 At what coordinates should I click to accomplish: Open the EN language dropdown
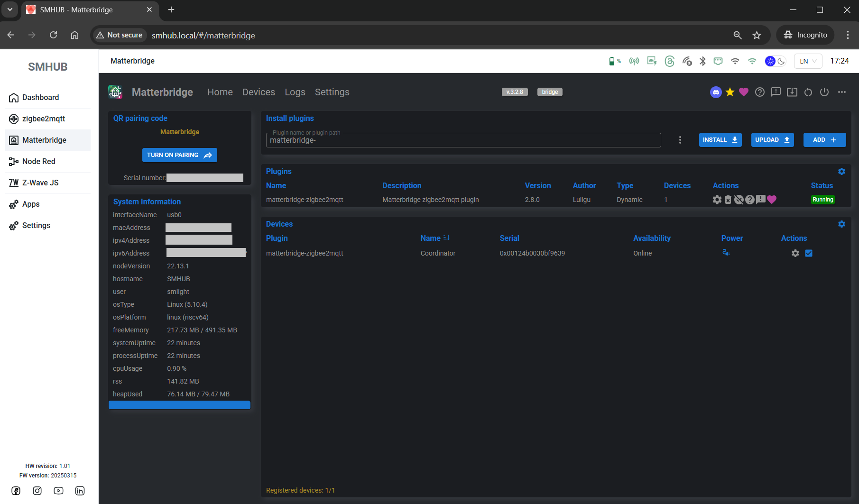[x=808, y=61]
